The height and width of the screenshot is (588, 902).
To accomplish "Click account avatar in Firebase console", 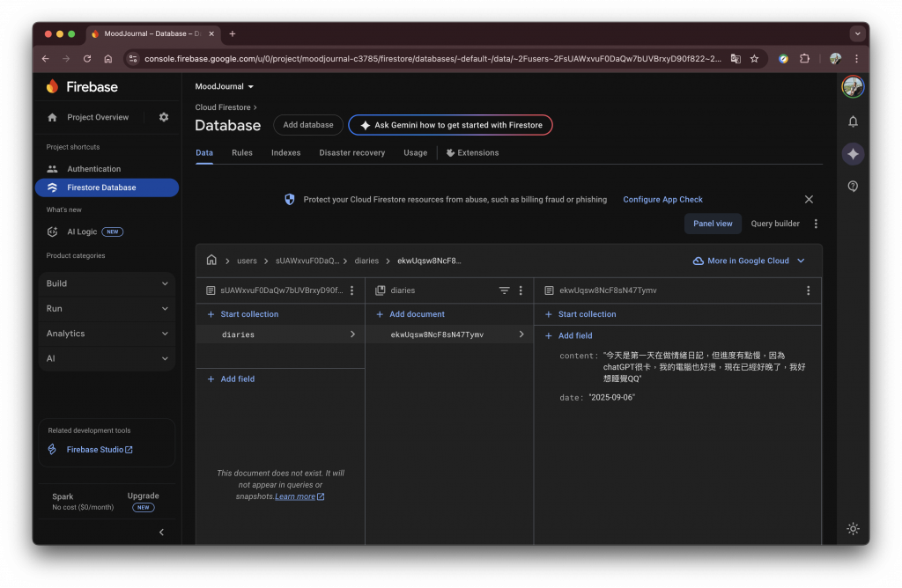I will pyautogui.click(x=853, y=87).
